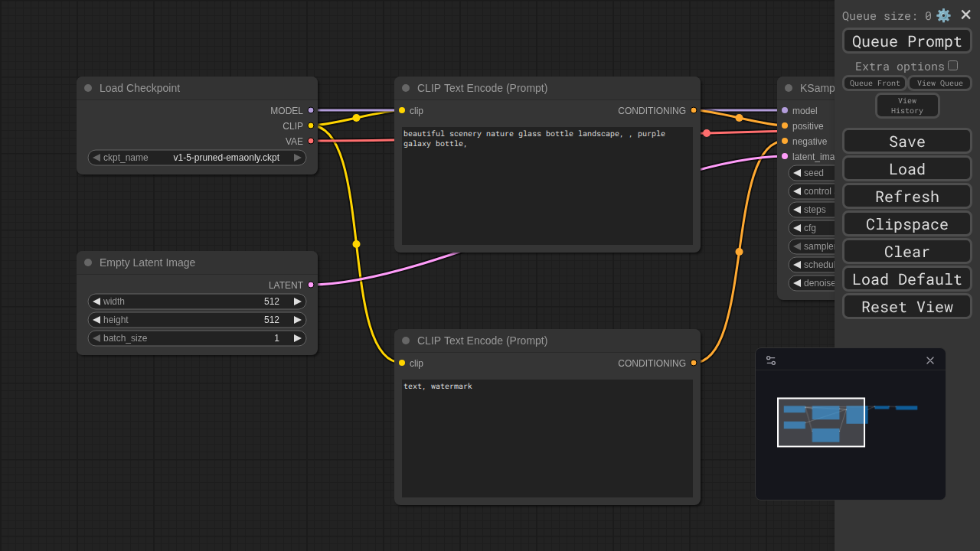The image size is (980, 551).
Task: Click the Load Default button
Action: point(906,279)
